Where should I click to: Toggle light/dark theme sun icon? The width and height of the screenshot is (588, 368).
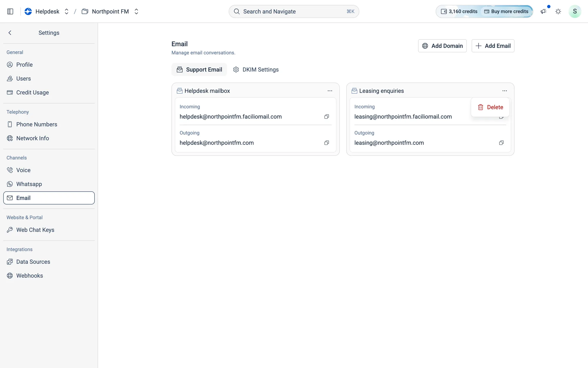pos(558,11)
